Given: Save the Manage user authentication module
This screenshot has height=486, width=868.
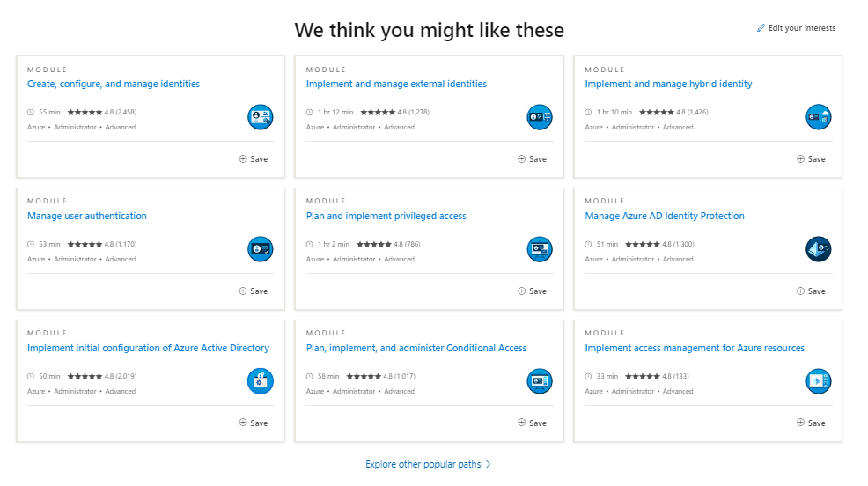Looking at the screenshot, I should coord(254,291).
